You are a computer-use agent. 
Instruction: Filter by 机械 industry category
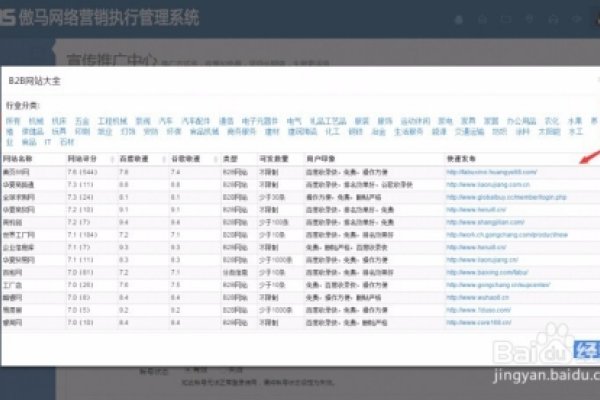(36, 121)
